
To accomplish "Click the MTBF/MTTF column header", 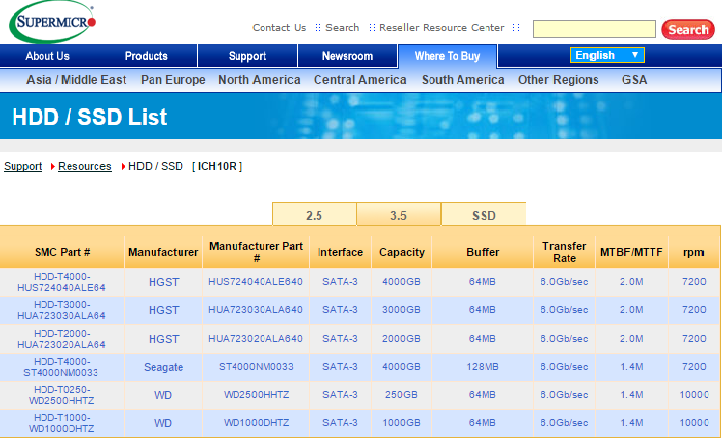I will [631, 252].
